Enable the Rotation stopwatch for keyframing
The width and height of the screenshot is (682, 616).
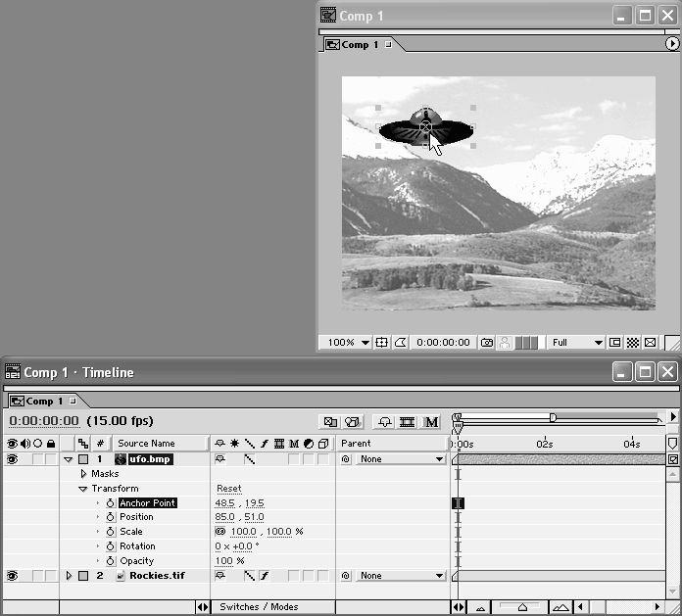[x=110, y=546]
